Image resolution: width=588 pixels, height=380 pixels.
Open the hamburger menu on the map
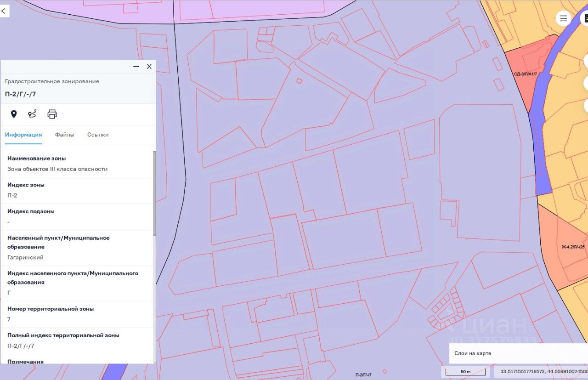pyautogui.click(x=564, y=18)
